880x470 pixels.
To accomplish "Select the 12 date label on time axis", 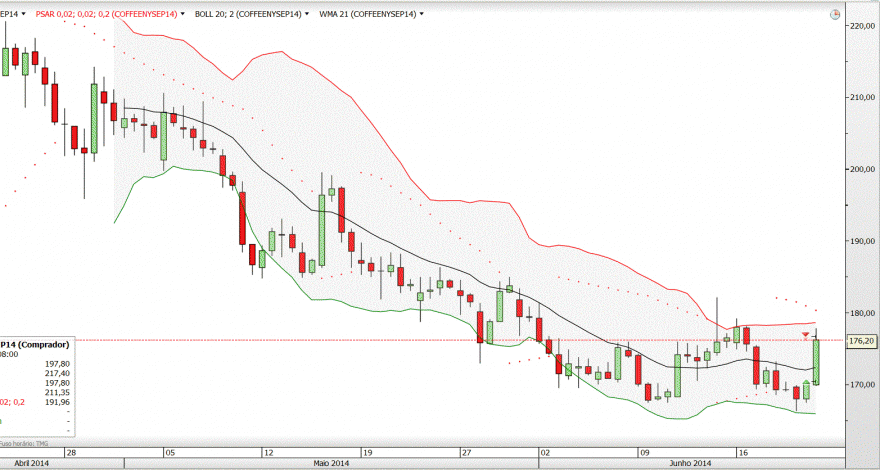I will click(x=268, y=452).
